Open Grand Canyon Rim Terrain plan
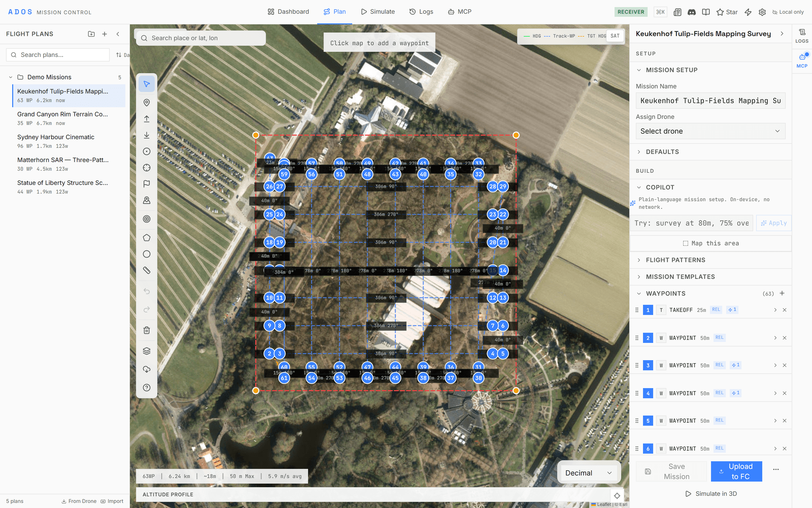812x508 pixels. 69,118
